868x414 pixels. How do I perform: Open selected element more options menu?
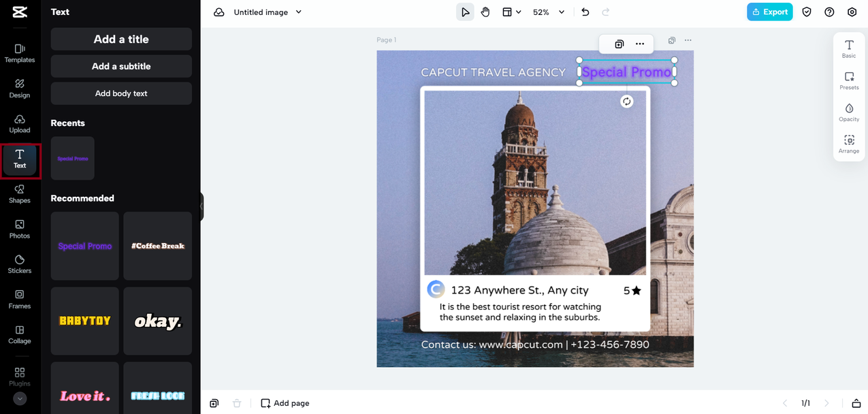pos(640,44)
